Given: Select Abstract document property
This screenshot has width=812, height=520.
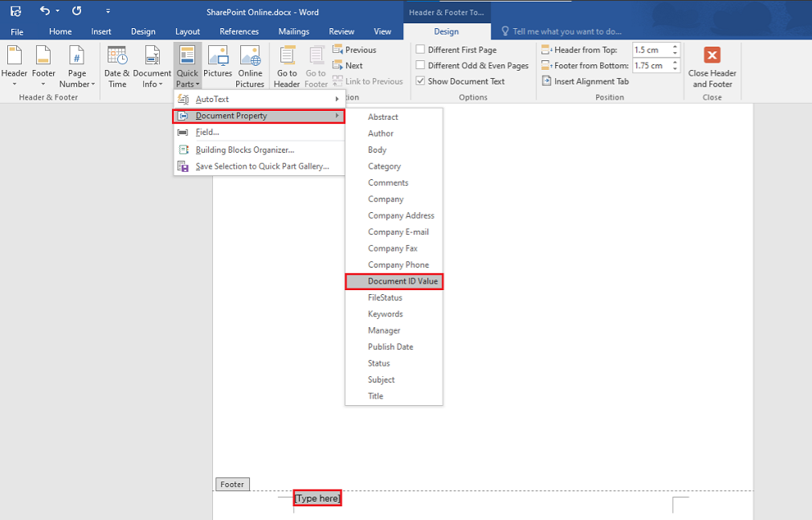Looking at the screenshot, I should coord(394,117).
